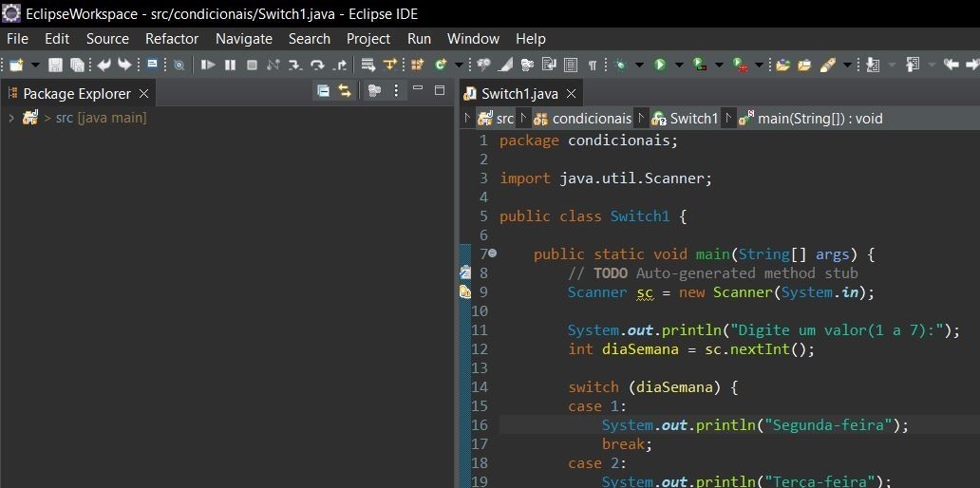The image size is (980, 488).
Task: Click the green Run icon
Action: [x=660, y=65]
